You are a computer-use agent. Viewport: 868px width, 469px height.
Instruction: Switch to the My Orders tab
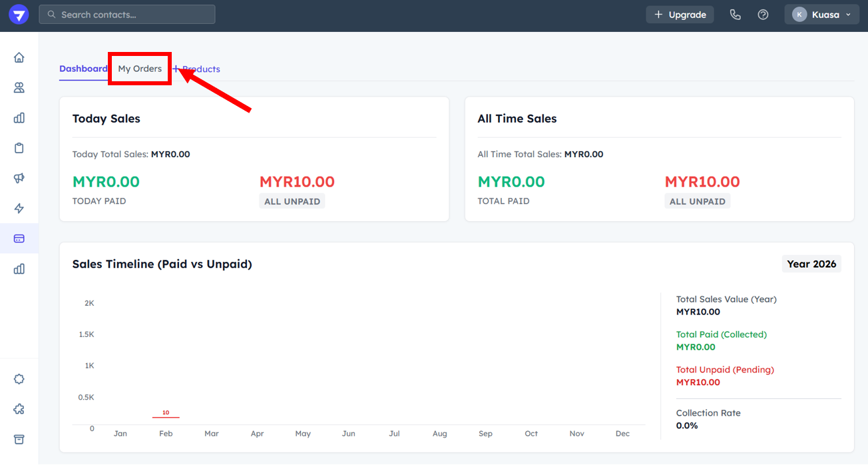coord(140,69)
